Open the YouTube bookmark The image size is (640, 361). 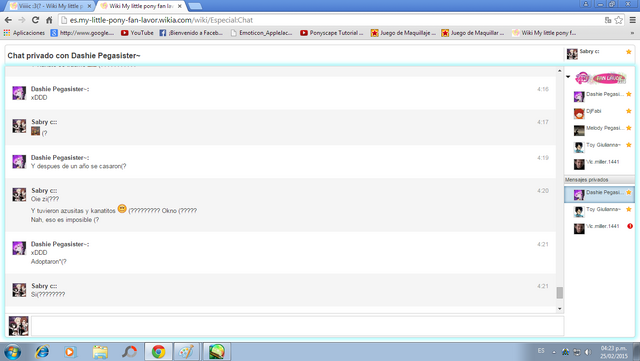coord(137,33)
